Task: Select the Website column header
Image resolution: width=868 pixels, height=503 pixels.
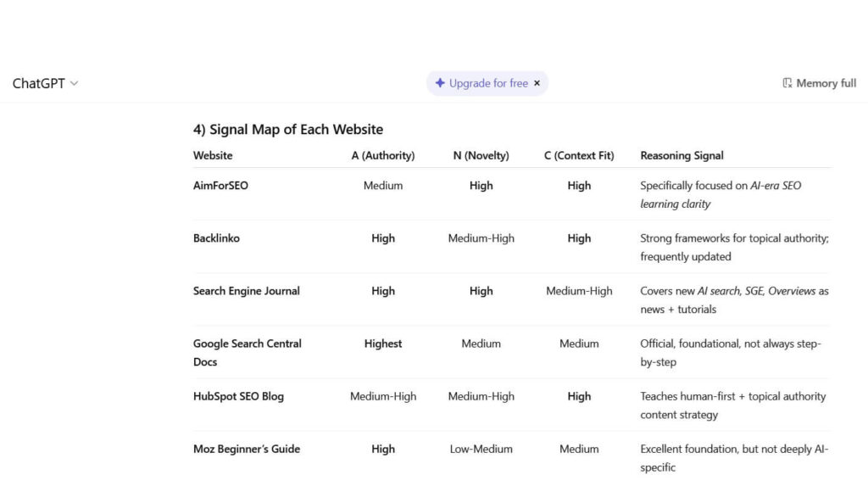Action: click(x=212, y=155)
